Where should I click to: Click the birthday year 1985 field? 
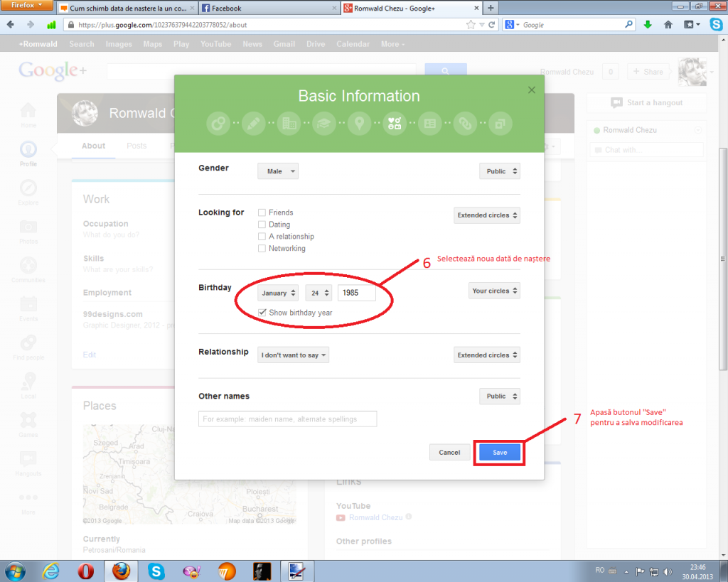point(357,293)
